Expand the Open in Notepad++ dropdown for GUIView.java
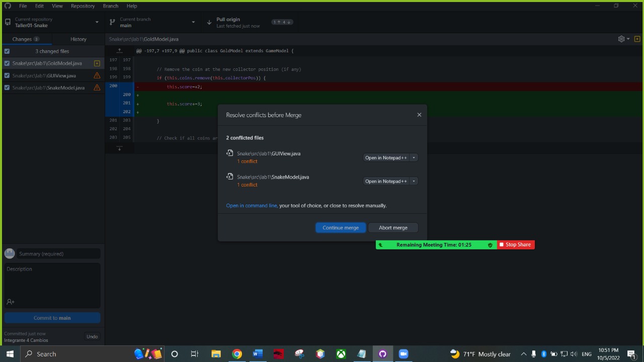 click(414, 157)
